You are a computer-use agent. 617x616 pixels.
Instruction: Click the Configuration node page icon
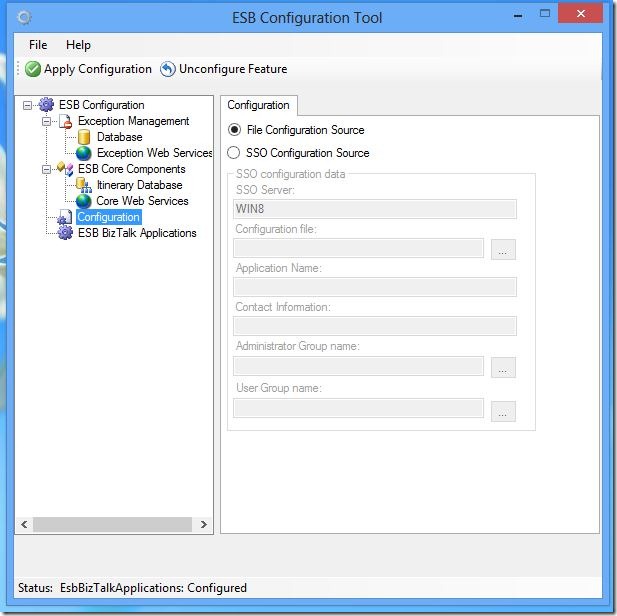click(65, 217)
